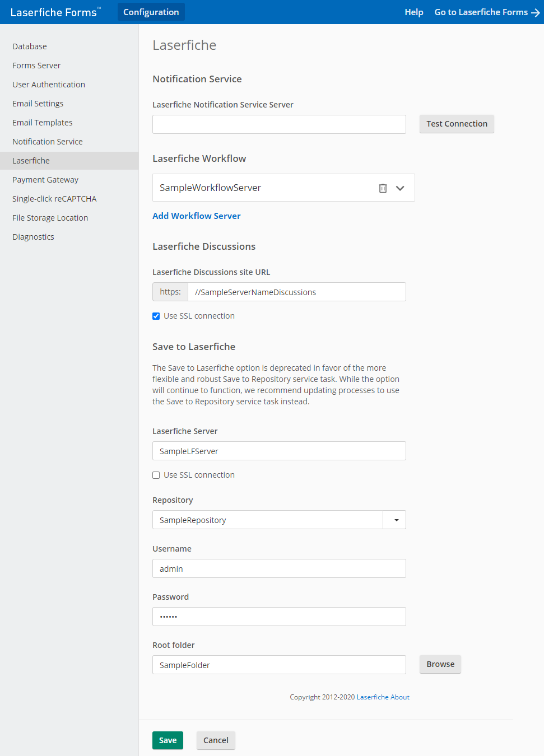This screenshot has height=756, width=544.
Task: Click the SampleWorkflowServer row text
Action: 210,188
